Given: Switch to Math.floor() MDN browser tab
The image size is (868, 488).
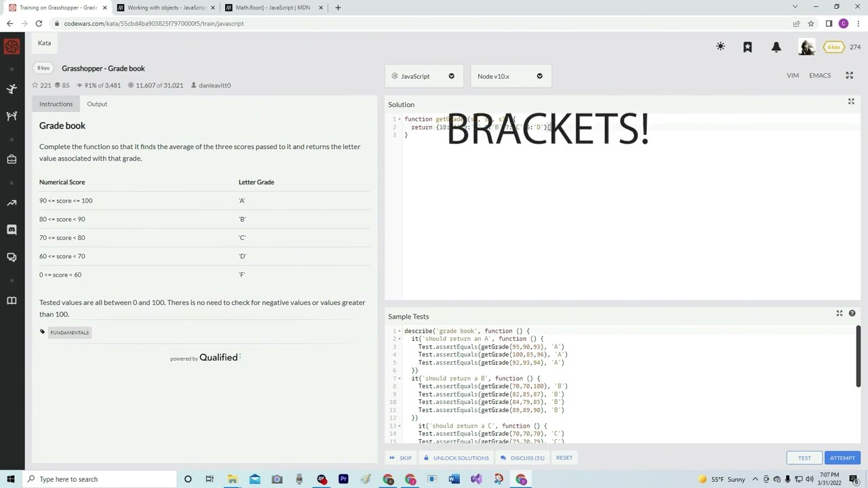Looking at the screenshot, I should pyautogui.click(x=274, y=7).
